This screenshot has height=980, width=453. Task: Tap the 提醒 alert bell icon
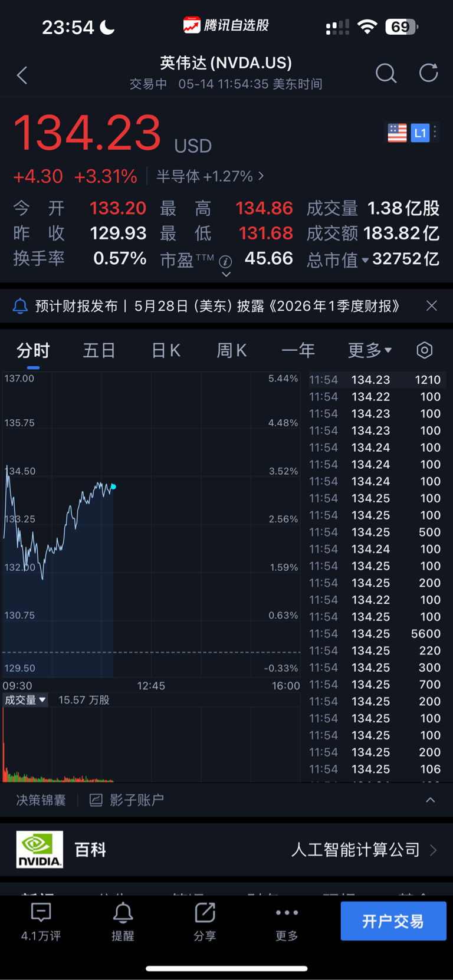(123, 913)
